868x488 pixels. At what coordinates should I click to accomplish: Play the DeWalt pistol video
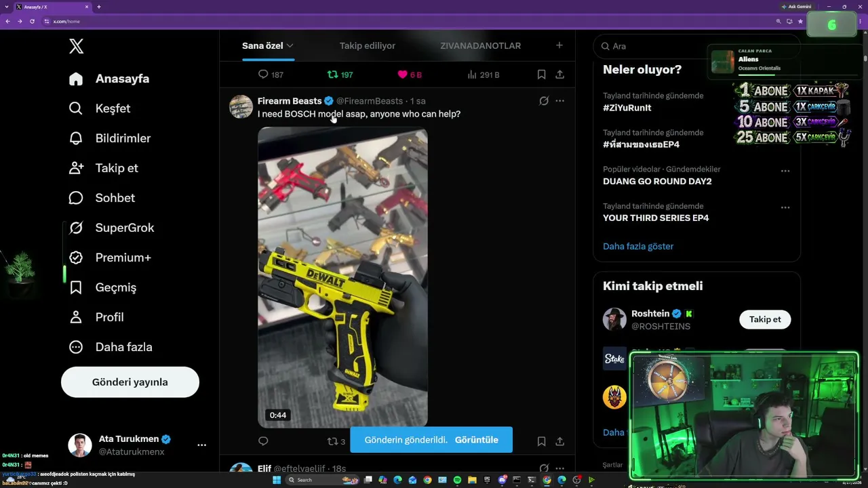[342, 277]
